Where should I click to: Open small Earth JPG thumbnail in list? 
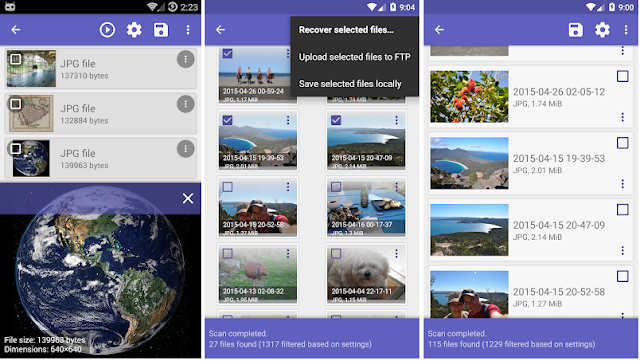tap(31, 158)
